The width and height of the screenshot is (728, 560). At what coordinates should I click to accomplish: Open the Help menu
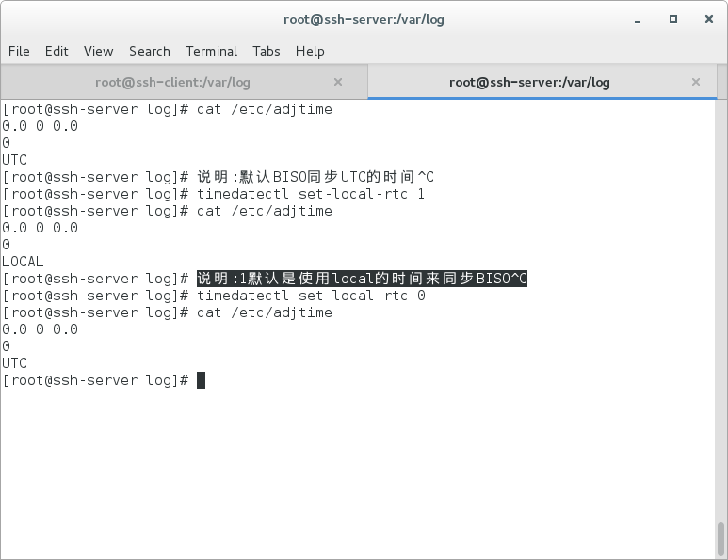(x=310, y=51)
